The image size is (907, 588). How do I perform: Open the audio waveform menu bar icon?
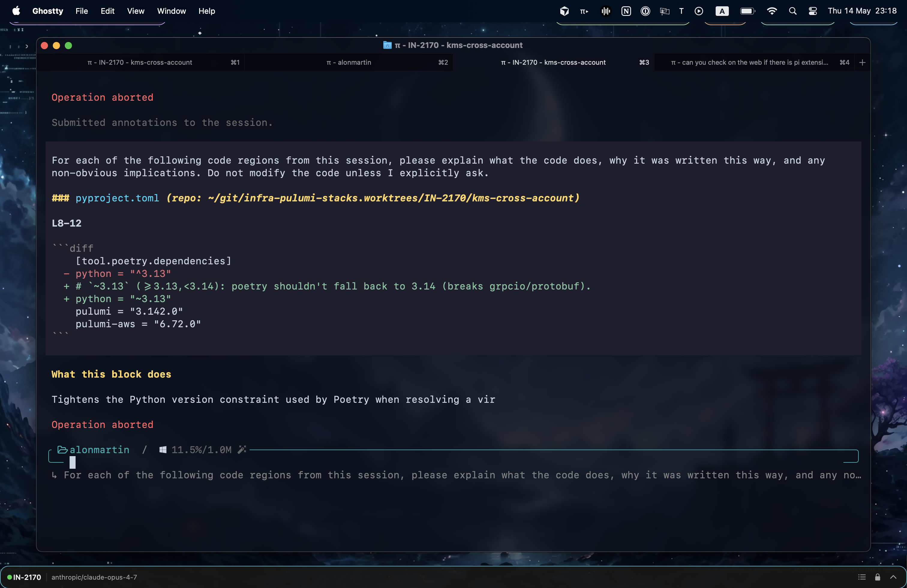pos(606,11)
